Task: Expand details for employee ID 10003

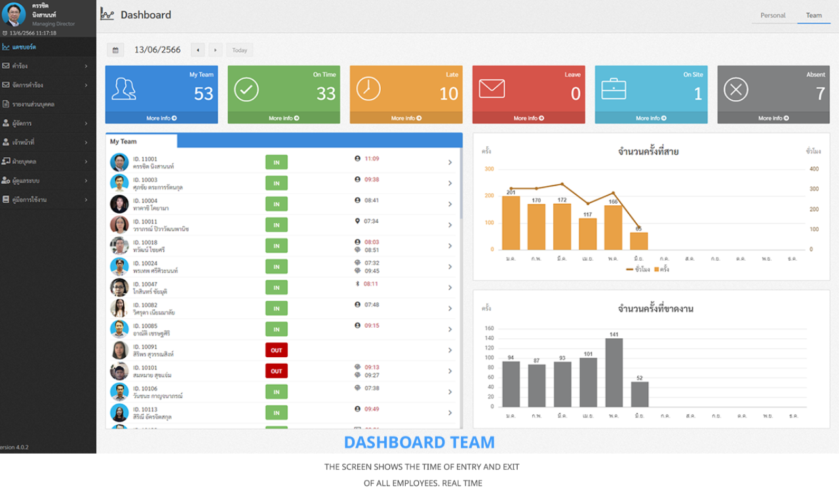Action: coord(450,184)
